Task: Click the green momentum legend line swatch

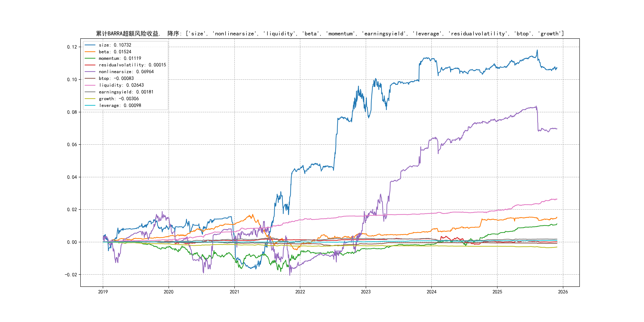Action: 90,58
